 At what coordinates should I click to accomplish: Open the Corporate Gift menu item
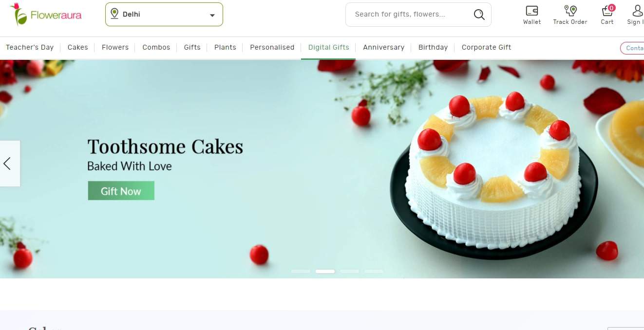(x=486, y=47)
